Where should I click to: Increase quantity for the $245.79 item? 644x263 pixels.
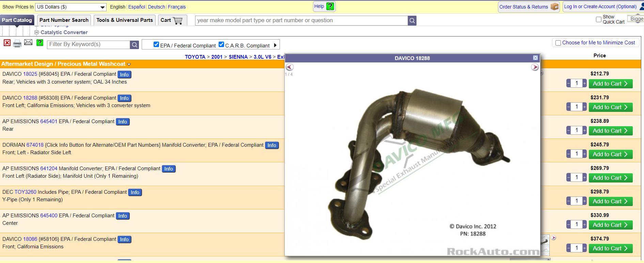pos(584,154)
